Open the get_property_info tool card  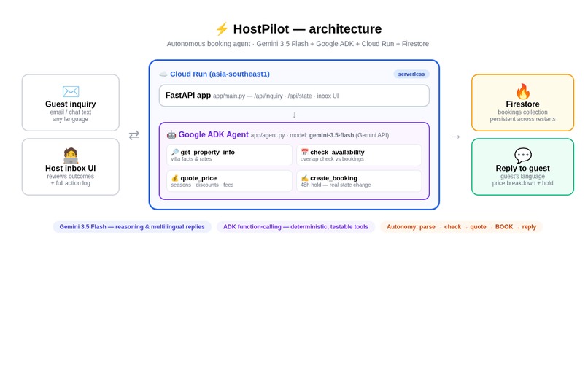click(x=230, y=155)
